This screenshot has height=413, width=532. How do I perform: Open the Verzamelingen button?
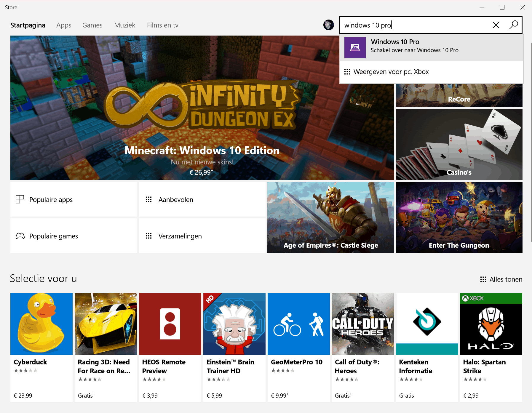pos(202,236)
